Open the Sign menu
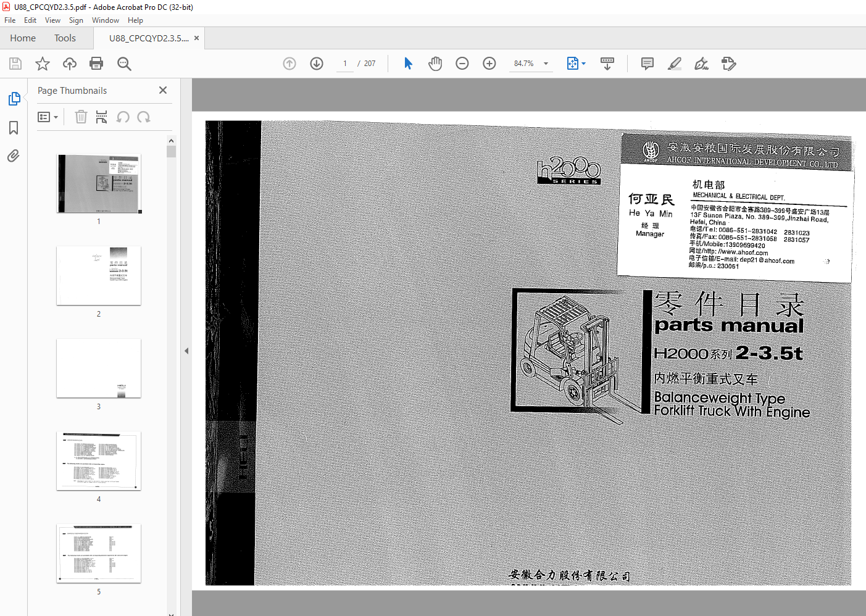 tap(76, 20)
